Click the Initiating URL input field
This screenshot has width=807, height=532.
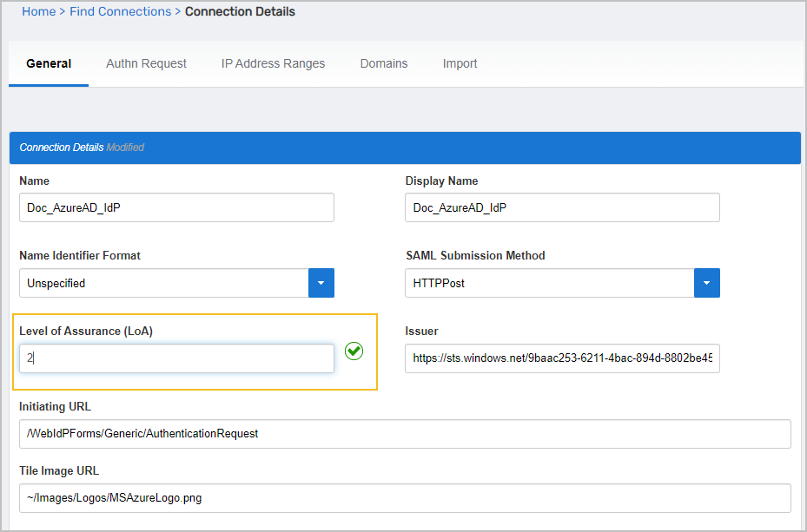point(405,433)
